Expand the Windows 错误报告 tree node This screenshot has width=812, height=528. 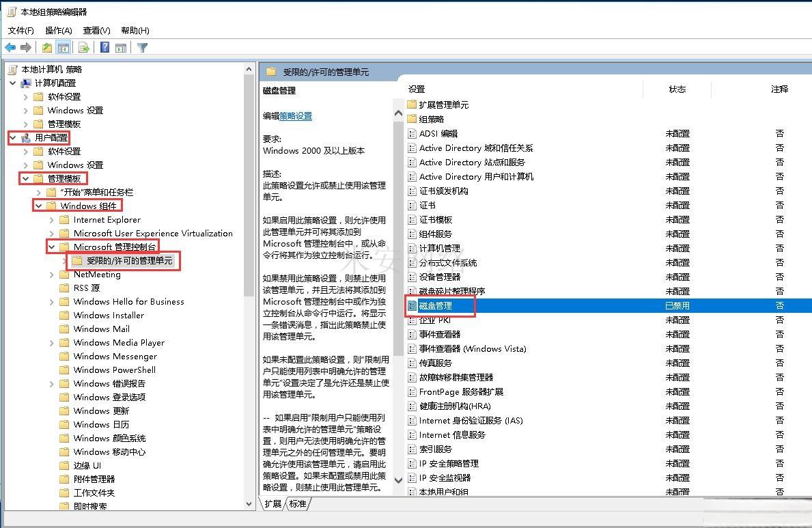click(x=51, y=384)
